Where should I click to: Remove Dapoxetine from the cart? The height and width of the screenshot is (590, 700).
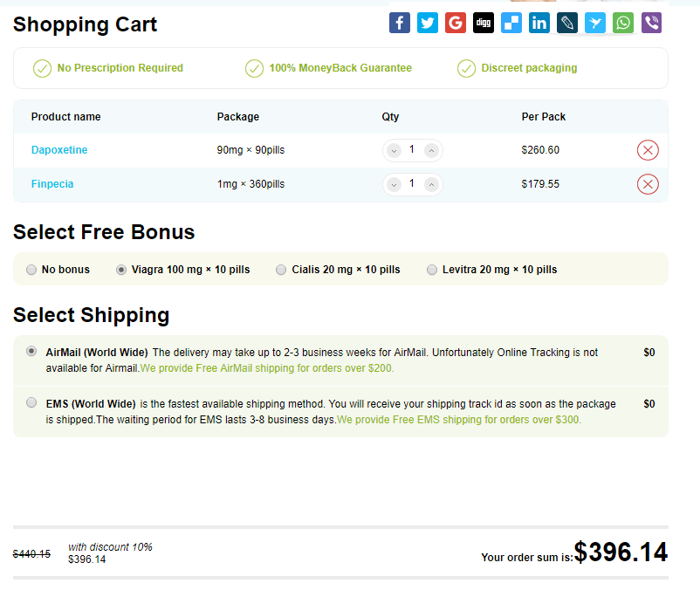tap(648, 150)
